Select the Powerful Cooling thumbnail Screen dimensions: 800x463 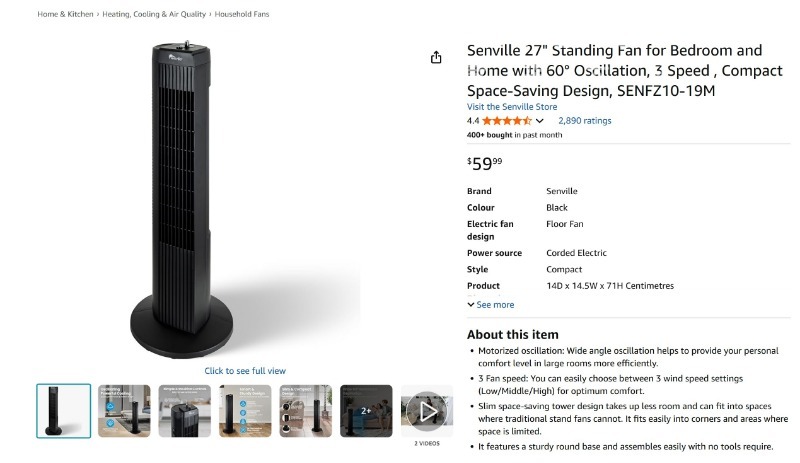pos(124,410)
